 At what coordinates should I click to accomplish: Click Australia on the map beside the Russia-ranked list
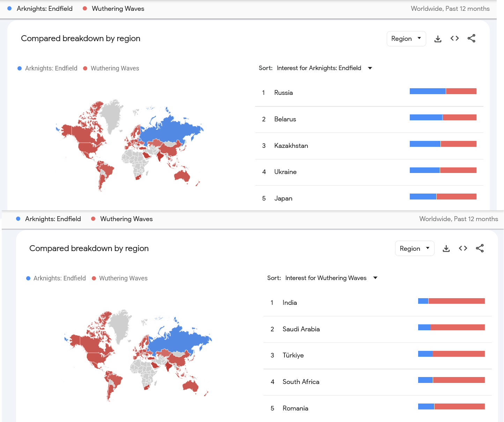182,175
